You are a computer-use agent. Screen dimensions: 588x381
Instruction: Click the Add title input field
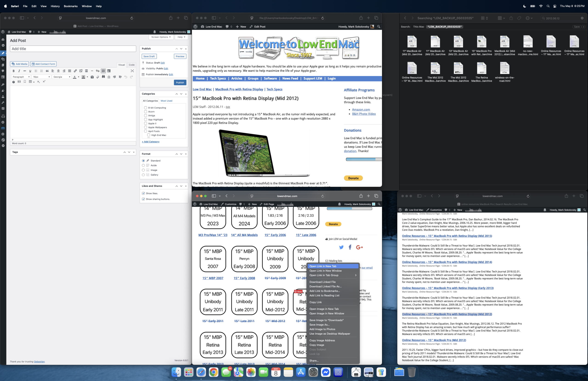[73, 49]
